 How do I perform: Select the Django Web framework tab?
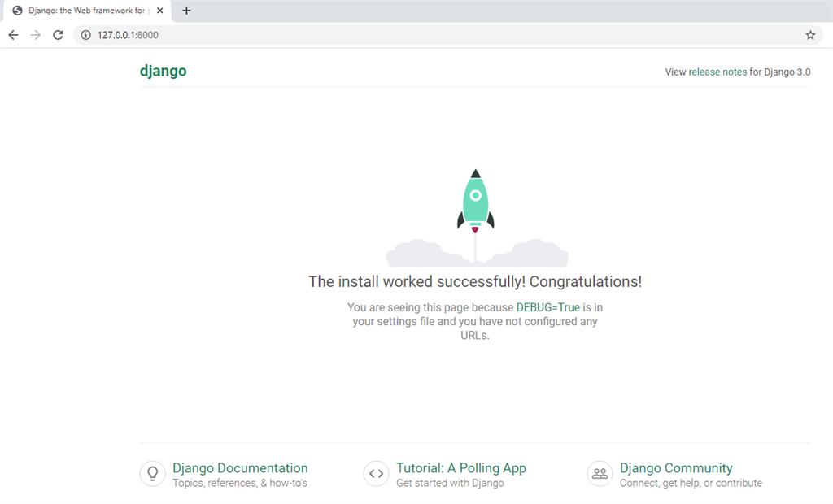pyautogui.click(x=88, y=11)
